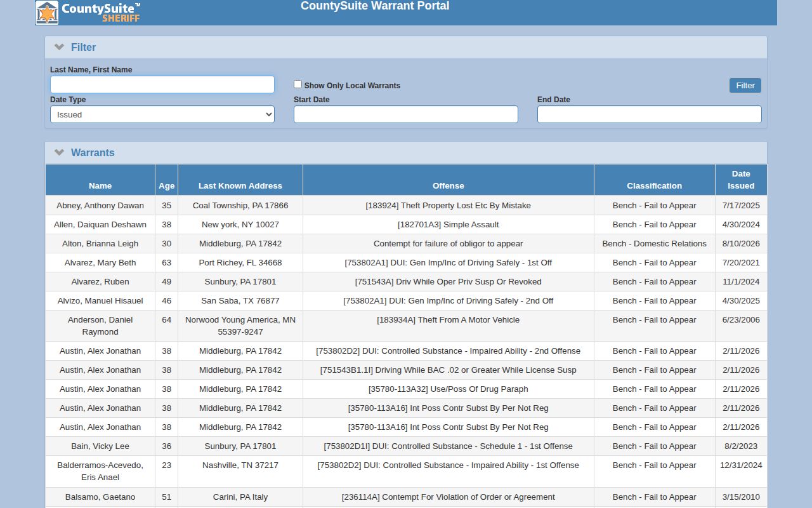Enable Show Only Local Warrants checkbox
The height and width of the screenshot is (508, 812).
(298, 84)
